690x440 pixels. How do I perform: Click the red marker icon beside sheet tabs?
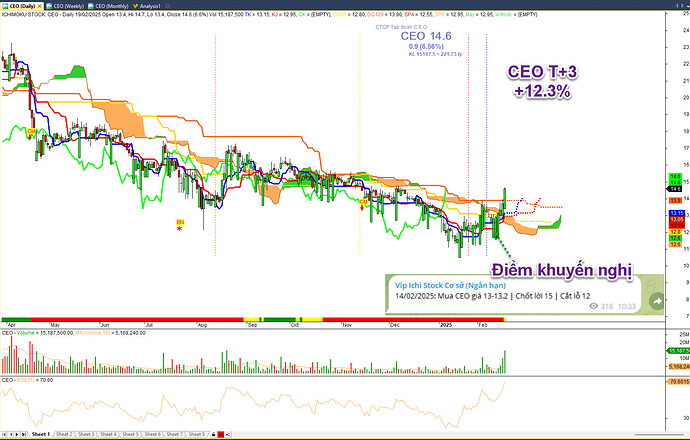(x=221, y=434)
